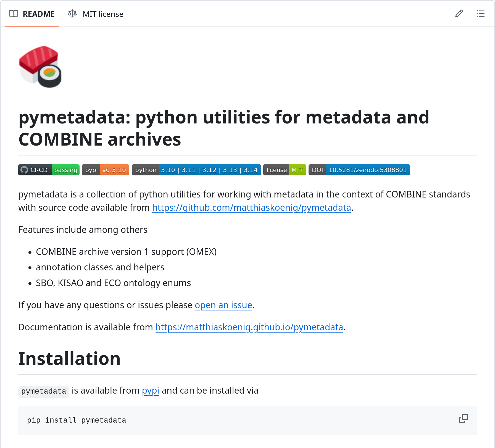495x448 pixels.
Task: Click the scales icon for MIT license
Action: click(x=72, y=14)
